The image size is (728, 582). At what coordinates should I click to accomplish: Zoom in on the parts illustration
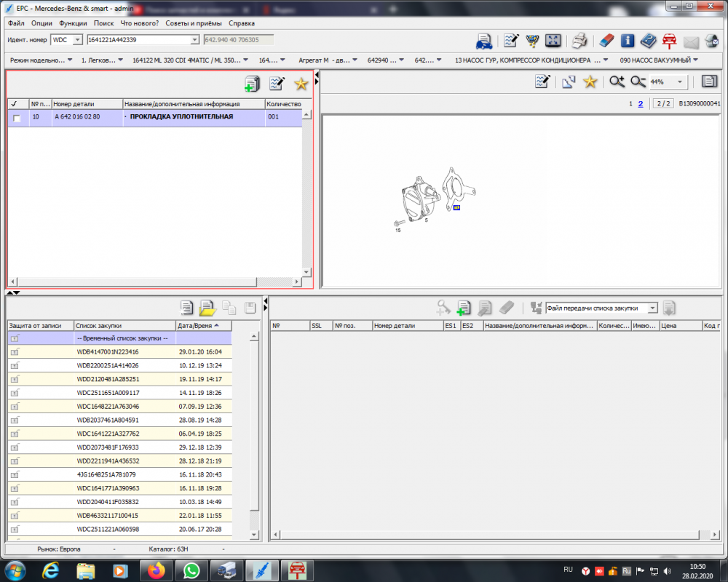point(617,81)
